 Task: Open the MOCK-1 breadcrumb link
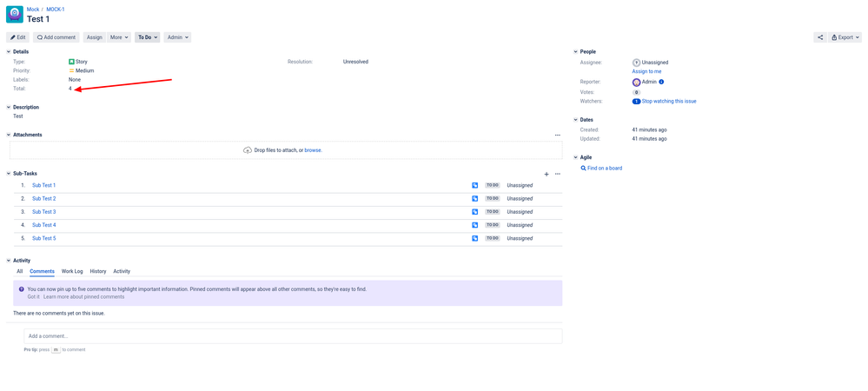tap(56, 10)
